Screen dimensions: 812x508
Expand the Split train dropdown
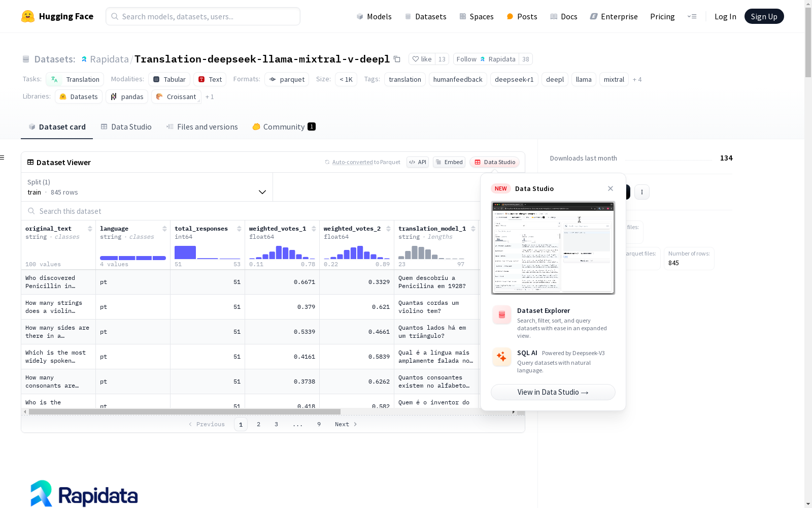(147, 187)
